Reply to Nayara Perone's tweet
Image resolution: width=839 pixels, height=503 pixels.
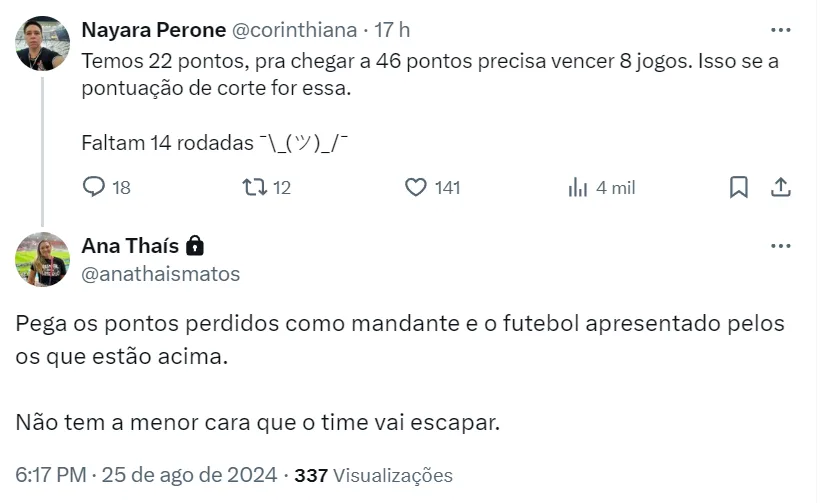pyautogui.click(x=94, y=187)
